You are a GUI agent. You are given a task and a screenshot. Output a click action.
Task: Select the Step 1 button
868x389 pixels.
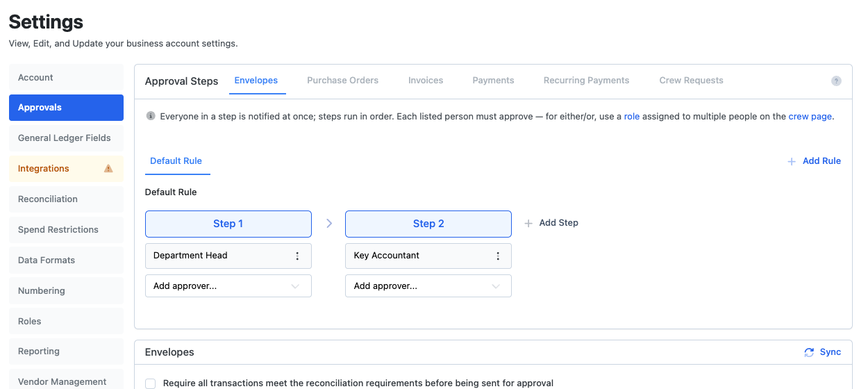tap(228, 224)
